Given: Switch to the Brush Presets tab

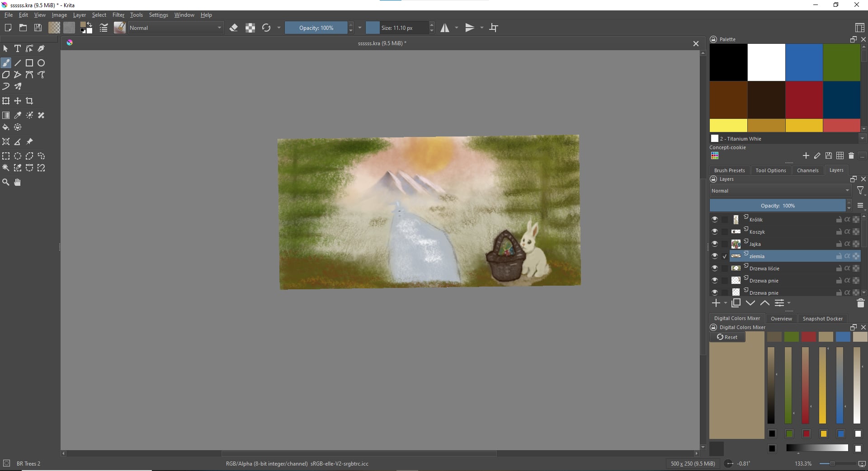Looking at the screenshot, I should 729,170.
